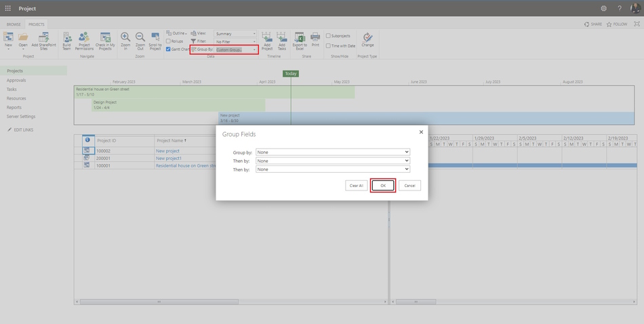Click the focus on content icon
Screen dimensions: 644x324
click(x=637, y=24)
